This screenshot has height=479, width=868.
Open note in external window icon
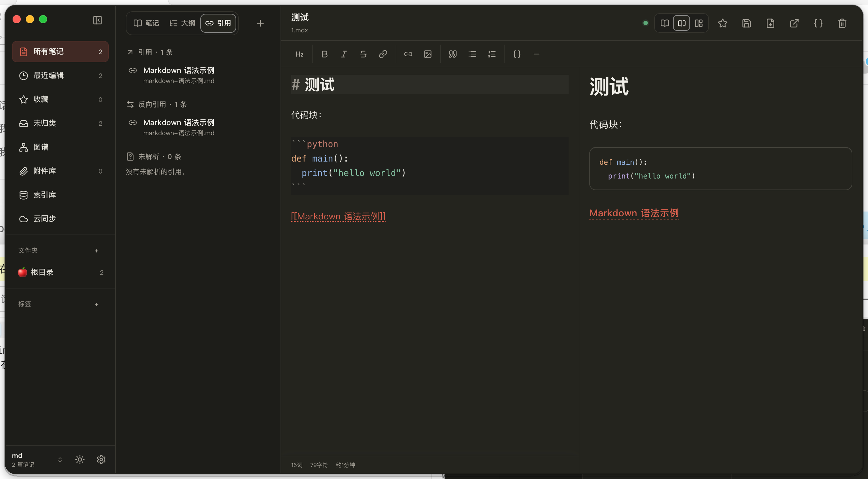(x=794, y=23)
